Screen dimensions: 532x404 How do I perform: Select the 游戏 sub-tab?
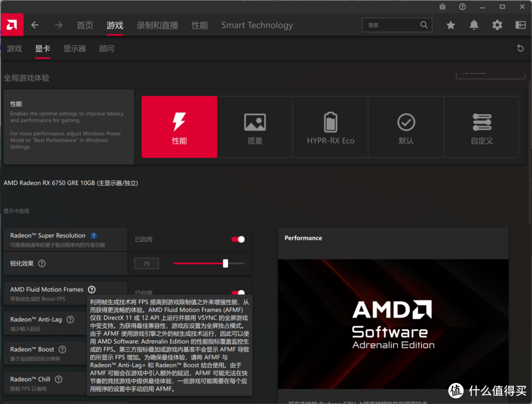tap(14, 48)
